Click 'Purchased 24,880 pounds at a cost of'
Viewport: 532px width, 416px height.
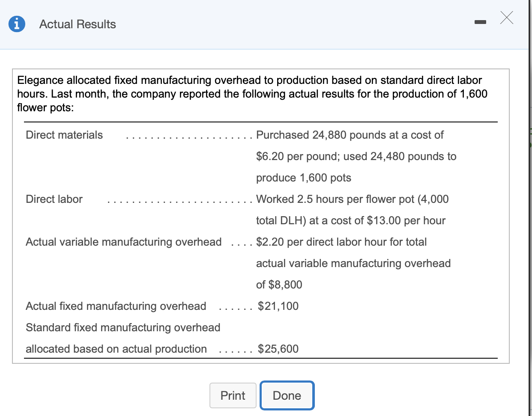(x=350, y=135)
